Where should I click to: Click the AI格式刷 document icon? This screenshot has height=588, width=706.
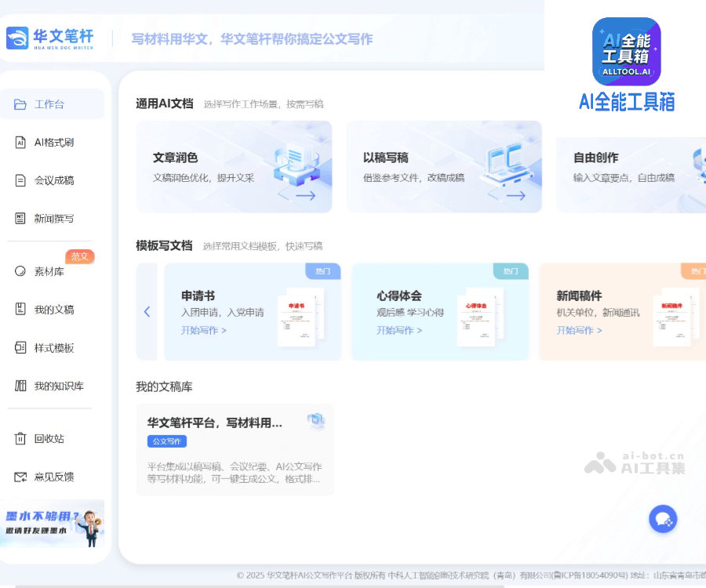[x=20, y=142]
